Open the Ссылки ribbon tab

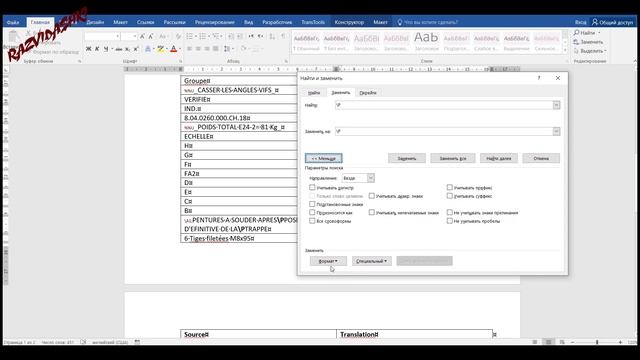pyautogui.click(x=145, y=22)
